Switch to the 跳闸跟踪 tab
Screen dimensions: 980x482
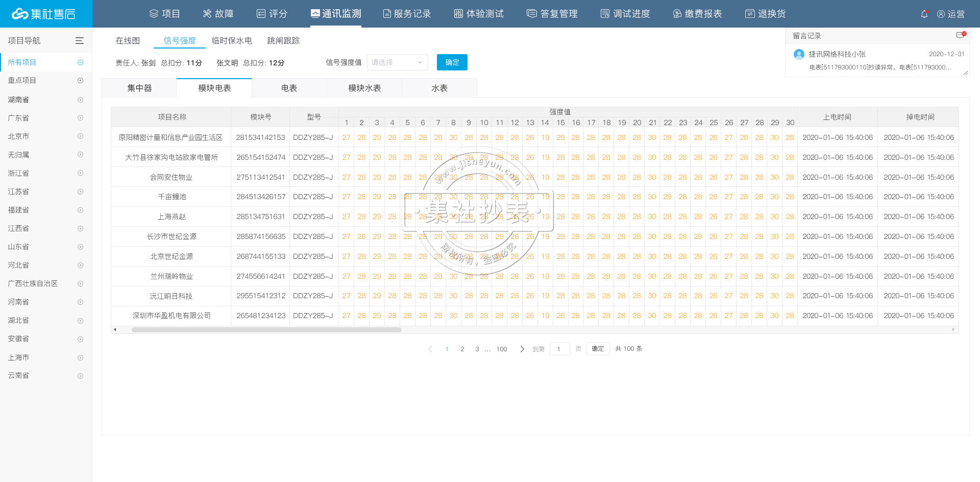tap(284, 40)
